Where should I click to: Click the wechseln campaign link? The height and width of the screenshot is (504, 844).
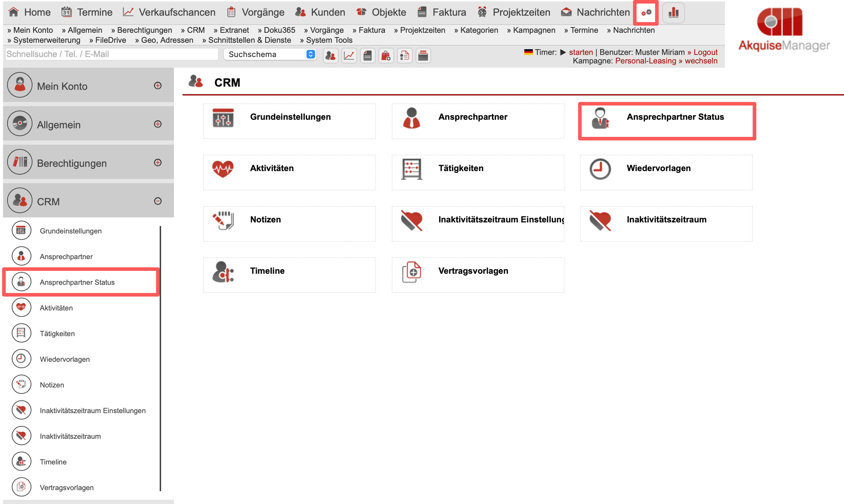click(701, 61)
